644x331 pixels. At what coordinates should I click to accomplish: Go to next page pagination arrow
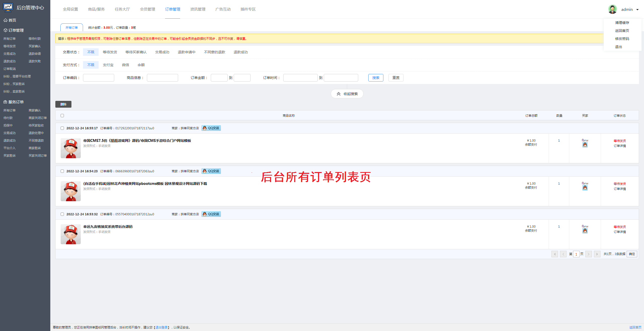pyautogui.click(x=589, y=254)
